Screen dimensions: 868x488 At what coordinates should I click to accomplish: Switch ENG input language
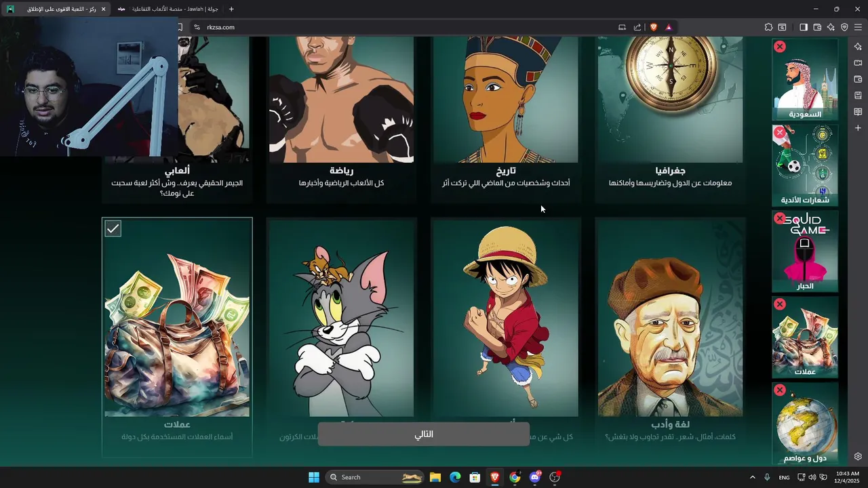pos(784,477)
